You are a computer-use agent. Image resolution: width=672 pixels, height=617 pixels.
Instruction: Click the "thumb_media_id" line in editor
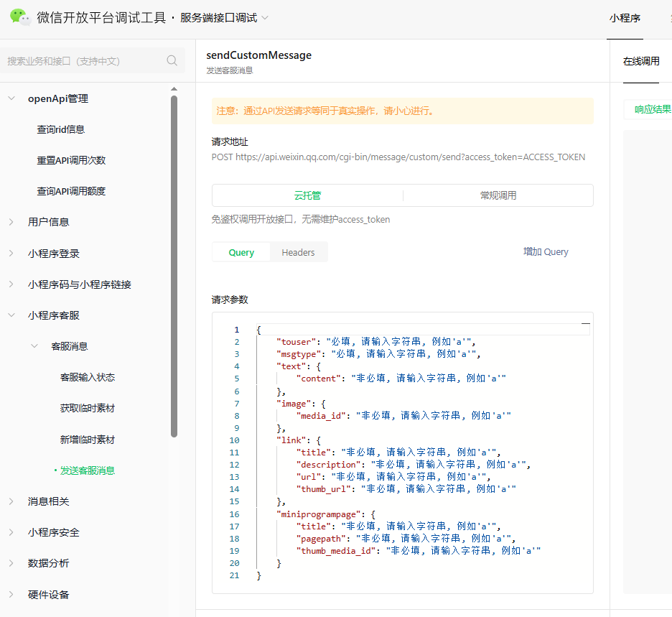point(419,550)
